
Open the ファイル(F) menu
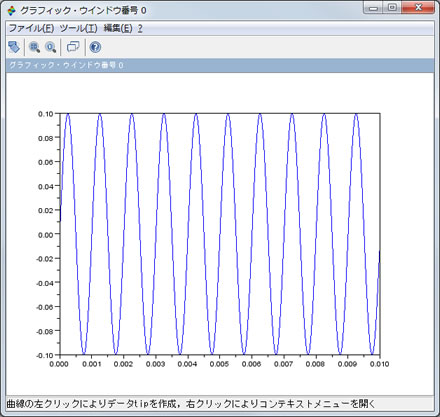(31, 28)
